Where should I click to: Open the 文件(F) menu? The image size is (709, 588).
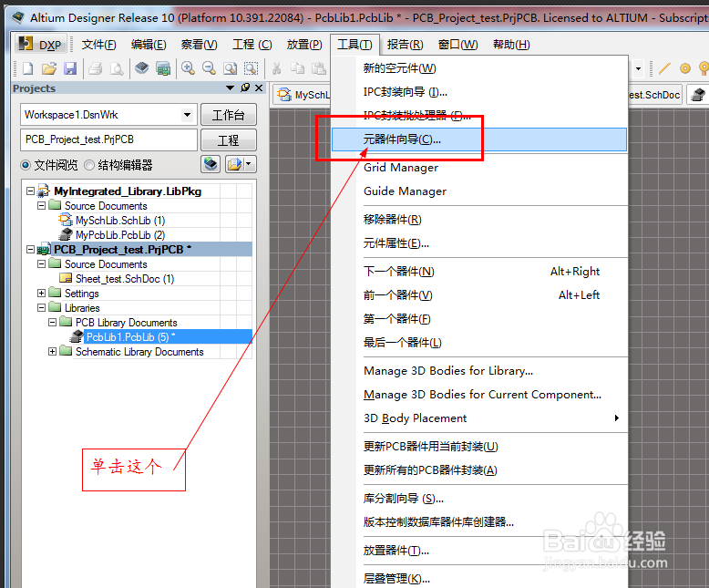point(99,45)
